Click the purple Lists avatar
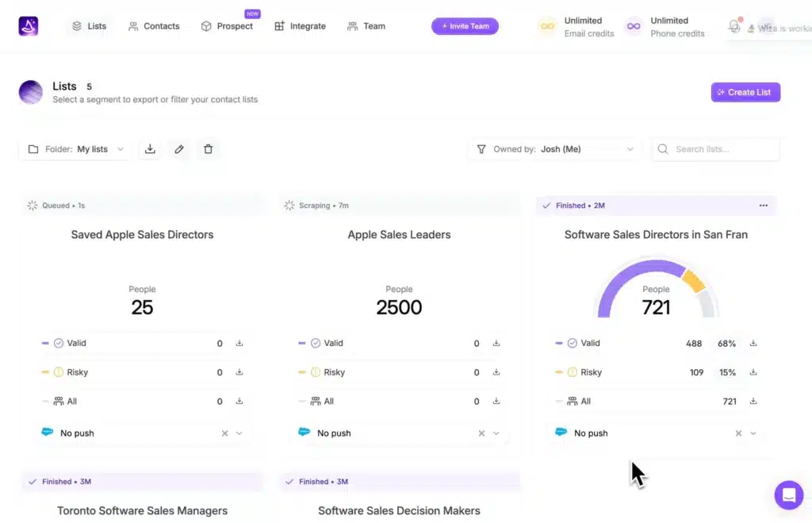 coord(31,92)
